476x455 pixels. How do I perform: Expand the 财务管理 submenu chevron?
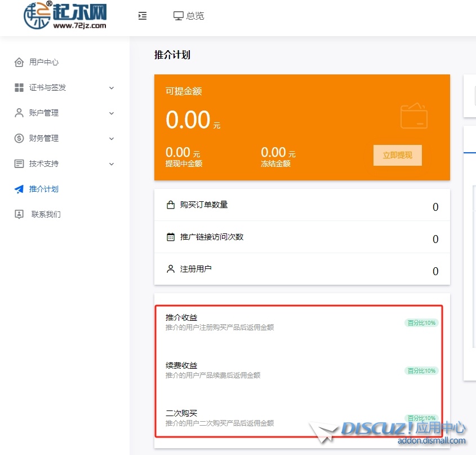(x=112, y=139)
